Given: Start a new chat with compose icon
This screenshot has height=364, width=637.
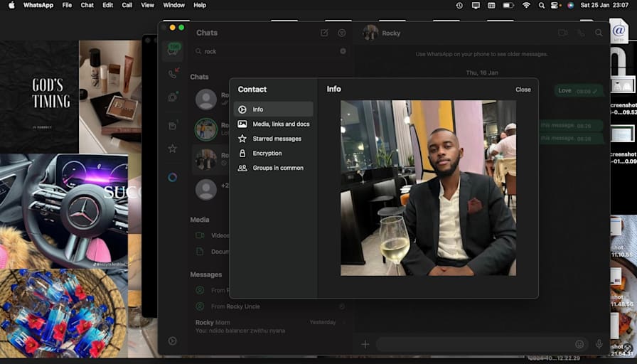Looking at the screenshot, I should click(x=324, y=33).
